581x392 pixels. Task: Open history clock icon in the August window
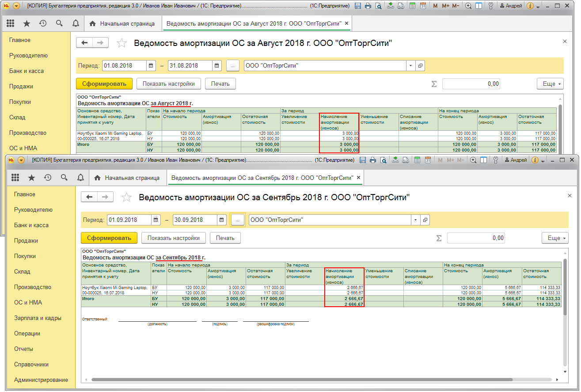43,23
